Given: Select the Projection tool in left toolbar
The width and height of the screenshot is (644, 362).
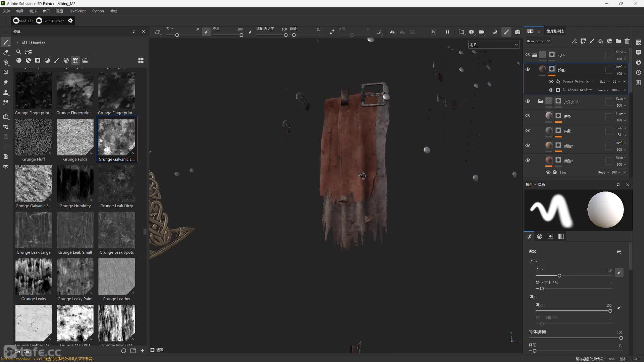Looking at the screenshot, I should pos(6,62).
